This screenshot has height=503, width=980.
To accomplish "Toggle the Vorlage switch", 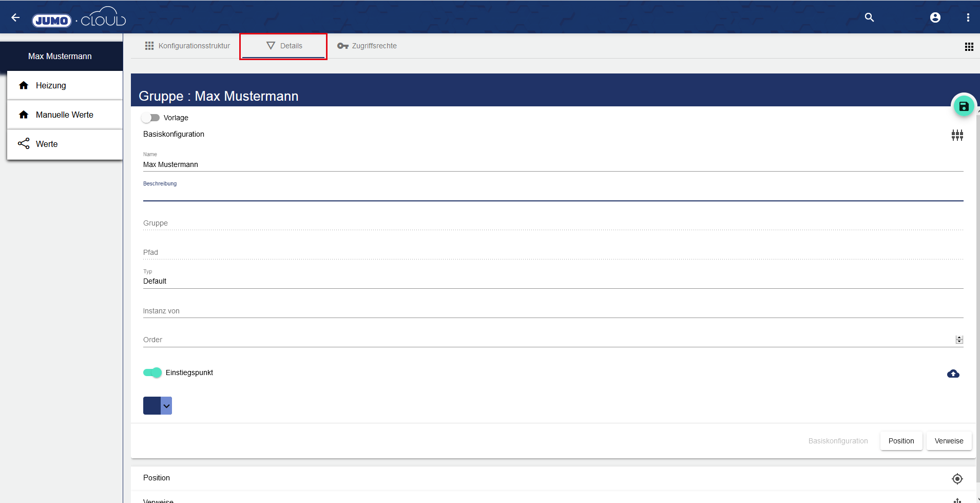I will [x=150, y=118].
